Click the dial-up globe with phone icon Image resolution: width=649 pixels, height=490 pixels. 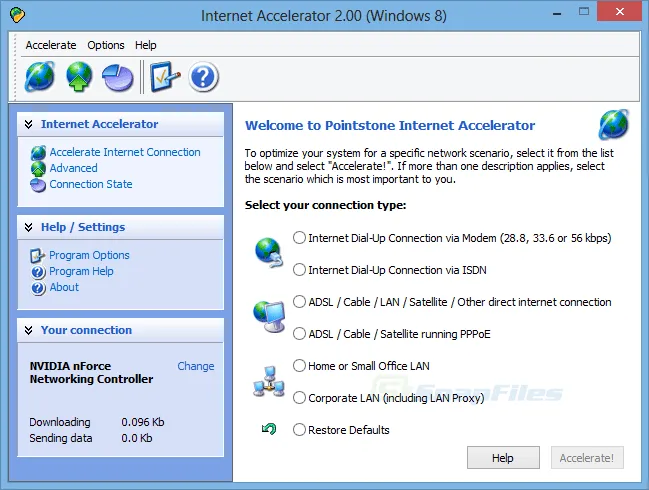pos(269,252)
